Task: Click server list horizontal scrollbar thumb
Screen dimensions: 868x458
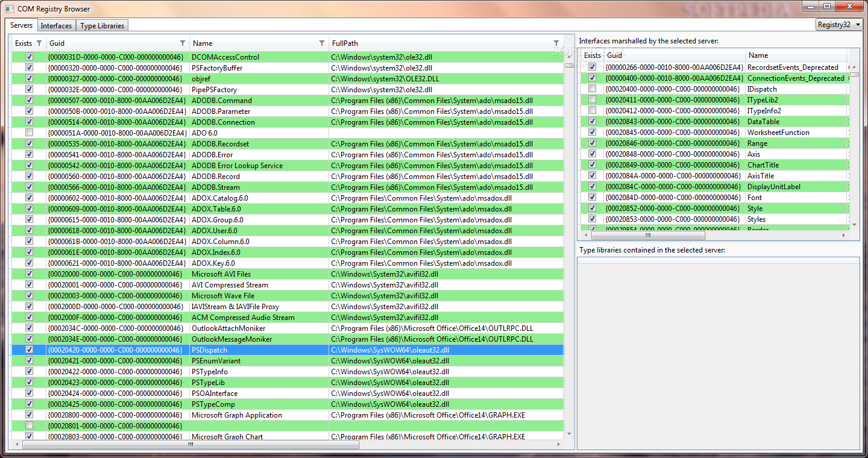Action: point(190,445)
